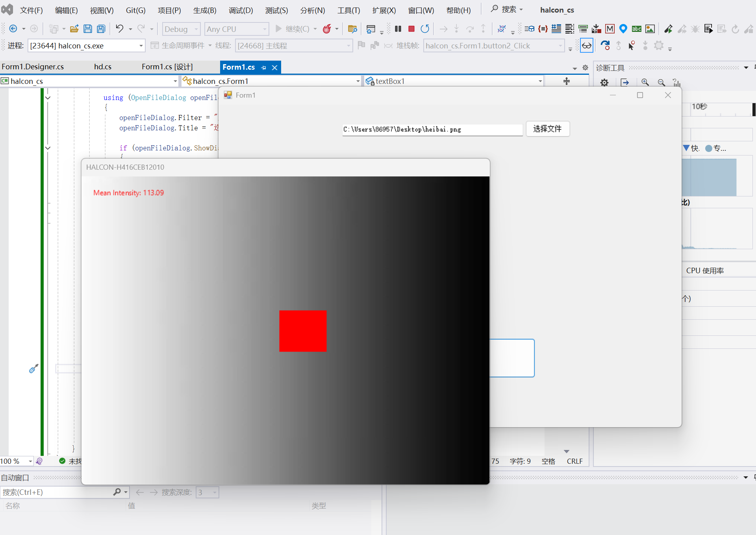Open the diagnostic tools window options arrow

(746, 68)
